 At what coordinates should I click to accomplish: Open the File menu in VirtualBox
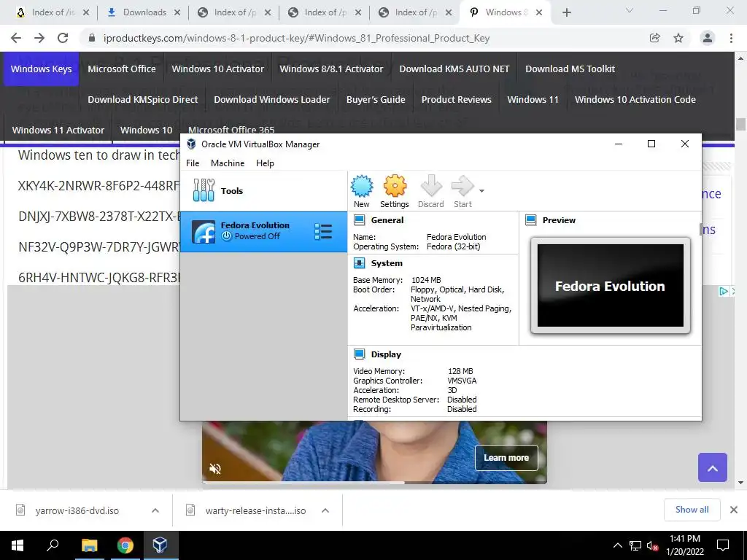pyautogui.click(x=193, y=163)
